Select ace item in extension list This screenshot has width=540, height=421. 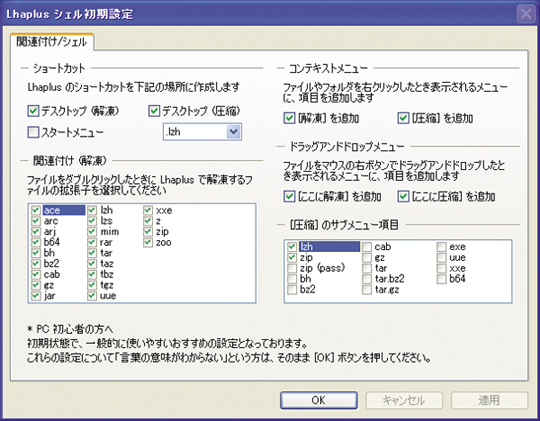point(64,210)
